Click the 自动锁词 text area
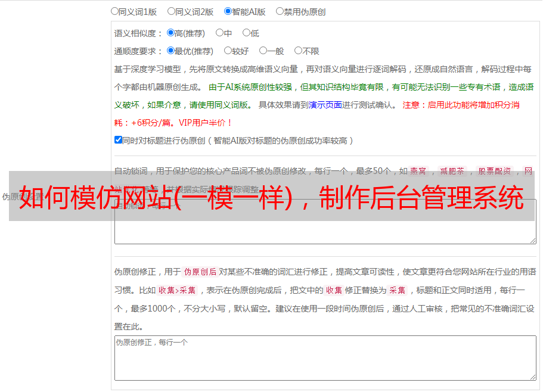543x392 pixels. 325,222
